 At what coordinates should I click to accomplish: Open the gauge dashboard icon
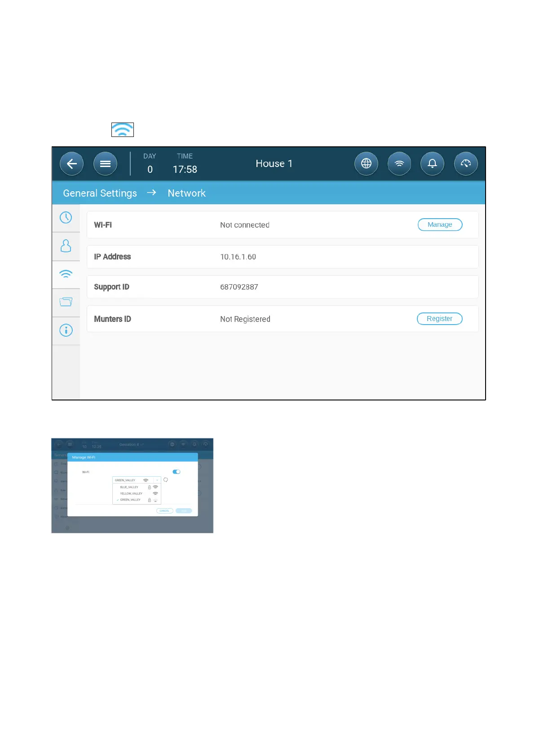point(466,164)
